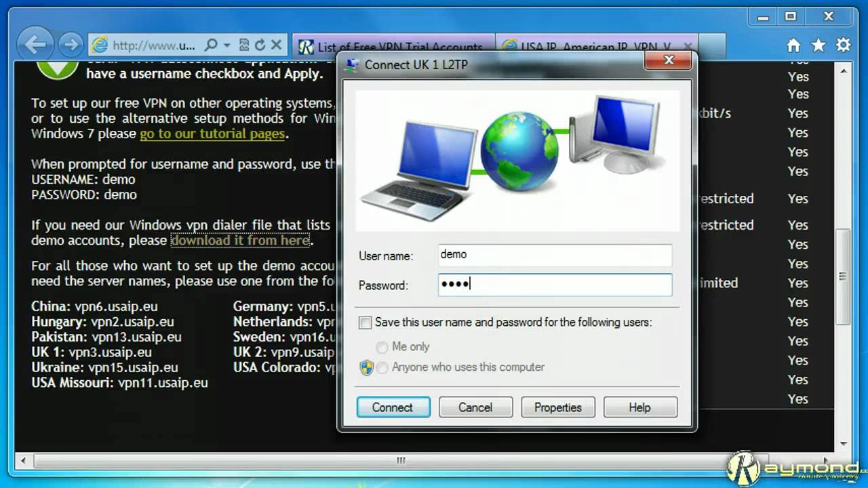Image resolution: width=868 pixels, height=488 pixels.
Task: Click the USA Missouri: vpn11.usaip.eu text
Action: click(119, 383)
